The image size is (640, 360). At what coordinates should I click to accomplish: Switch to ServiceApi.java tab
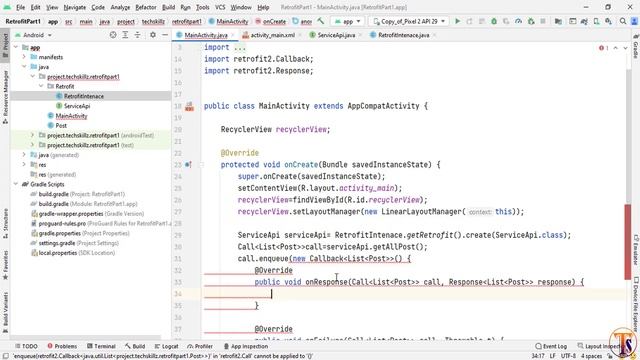coord(336,35)
